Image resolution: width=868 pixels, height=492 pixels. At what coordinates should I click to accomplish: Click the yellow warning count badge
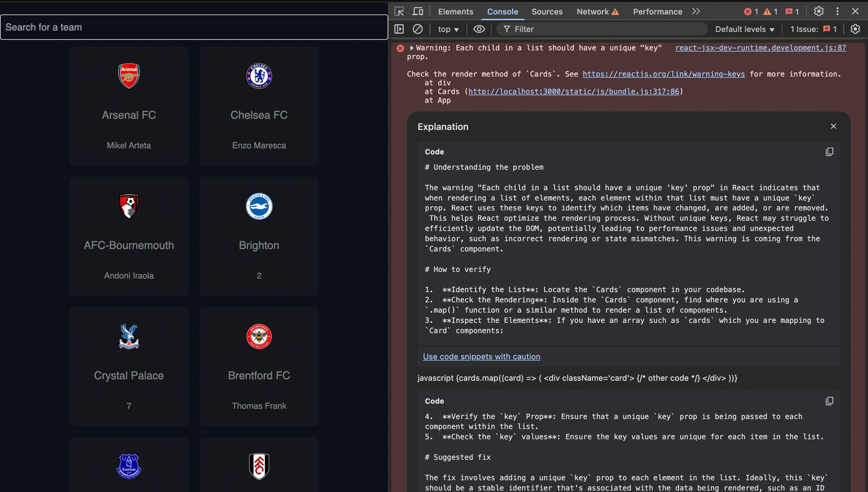click(x=770, y=11)
